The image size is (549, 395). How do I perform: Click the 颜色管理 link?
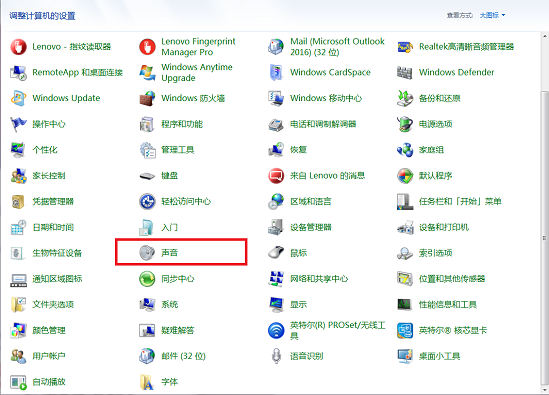[x=49, y=330]
